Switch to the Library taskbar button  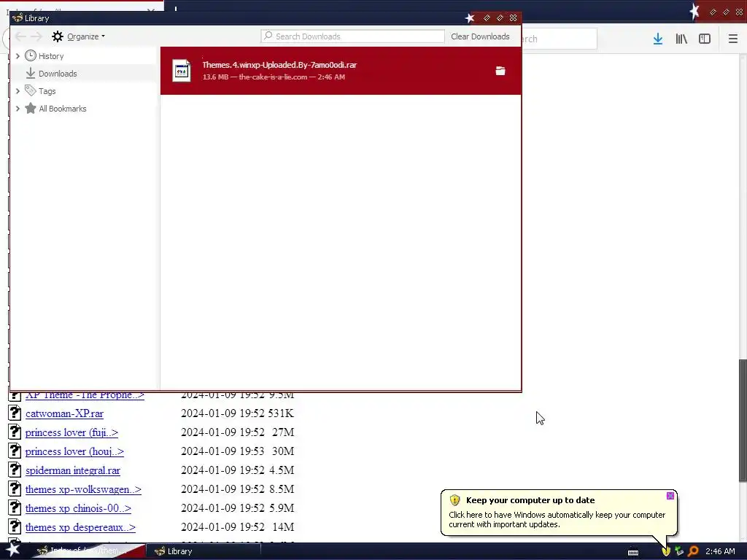[203, 551]
